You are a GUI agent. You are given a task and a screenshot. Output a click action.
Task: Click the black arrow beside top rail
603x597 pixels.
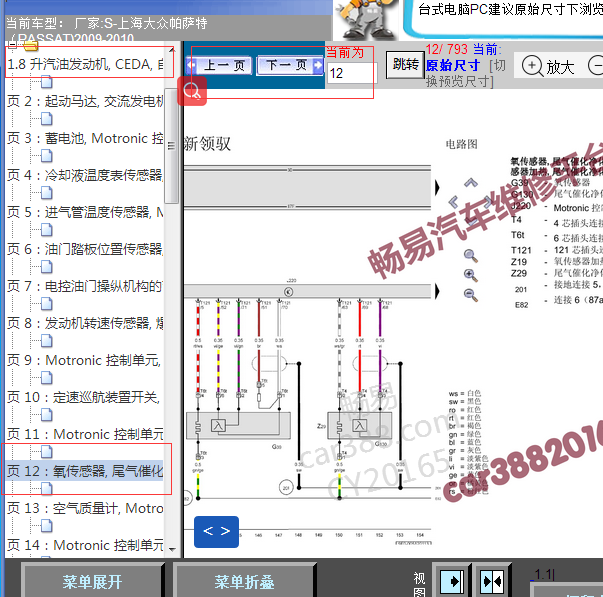click(437, 187)
